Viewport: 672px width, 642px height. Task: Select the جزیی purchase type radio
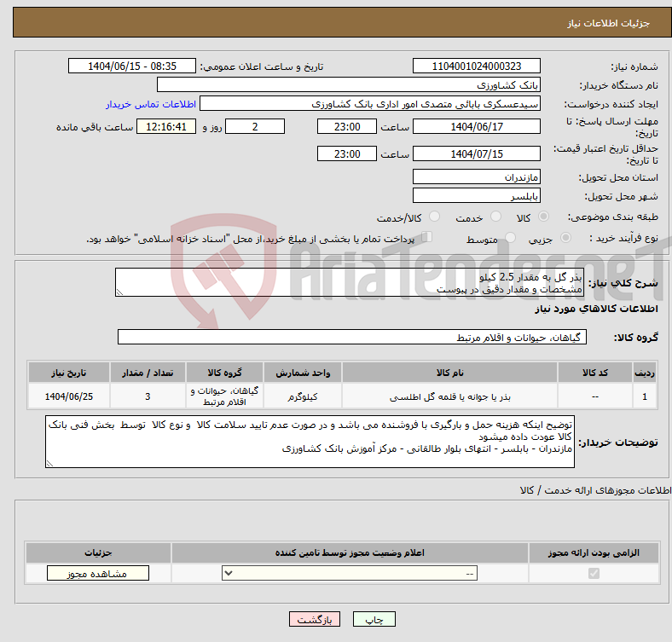(565, 237)
